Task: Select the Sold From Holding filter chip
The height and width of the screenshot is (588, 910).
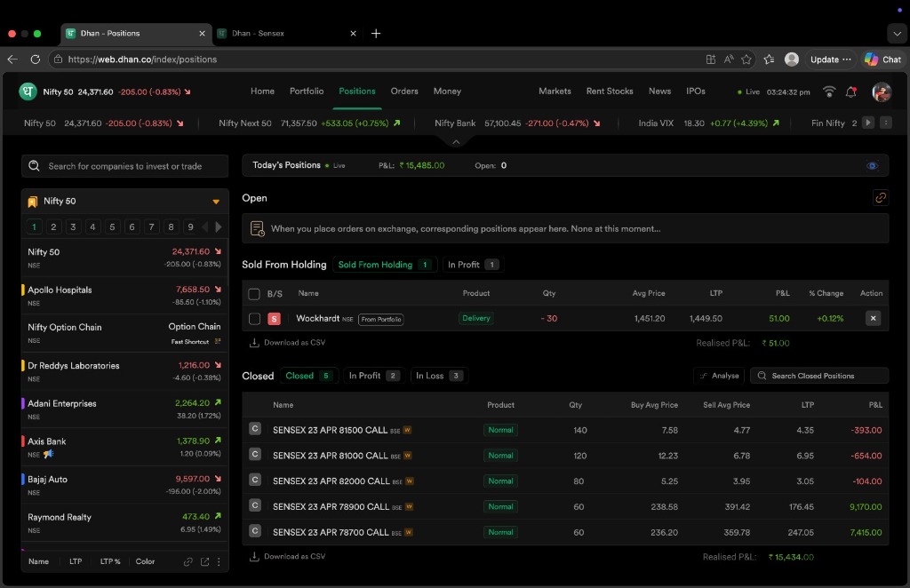Action: (383, 265)
